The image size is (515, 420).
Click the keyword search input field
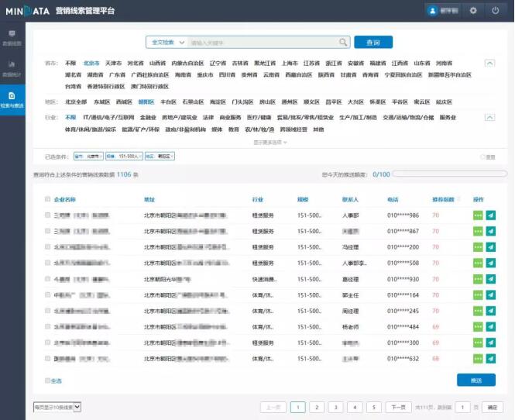[x=262, y=43]
